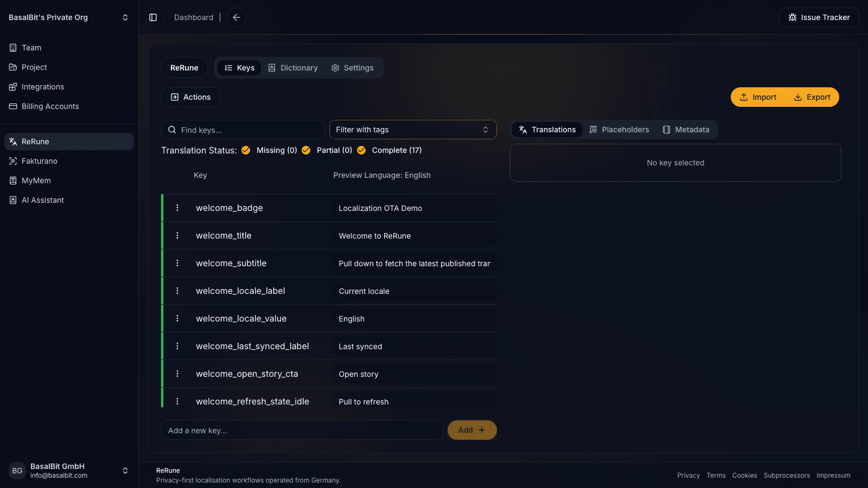Viewport: 868px width, 488px height.
Task: Open Fakturano in the sidebar
Action: point(69,161)
